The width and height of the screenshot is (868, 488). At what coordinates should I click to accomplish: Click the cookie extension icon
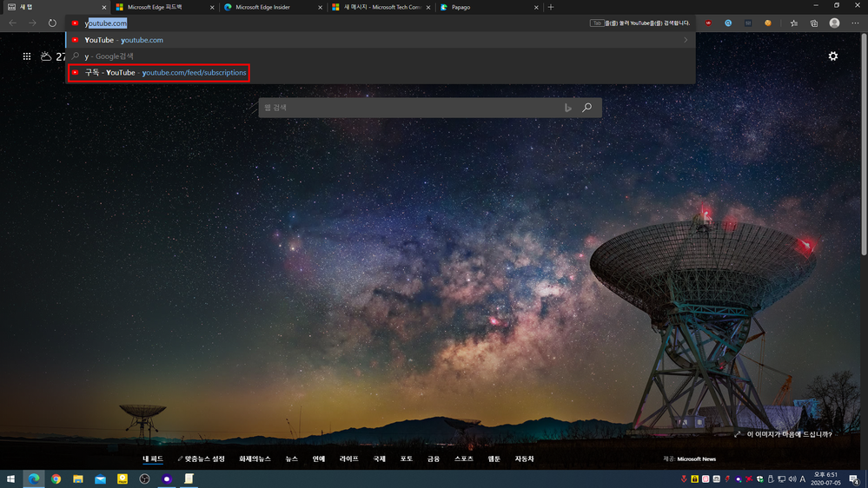(x=768, y=23)
